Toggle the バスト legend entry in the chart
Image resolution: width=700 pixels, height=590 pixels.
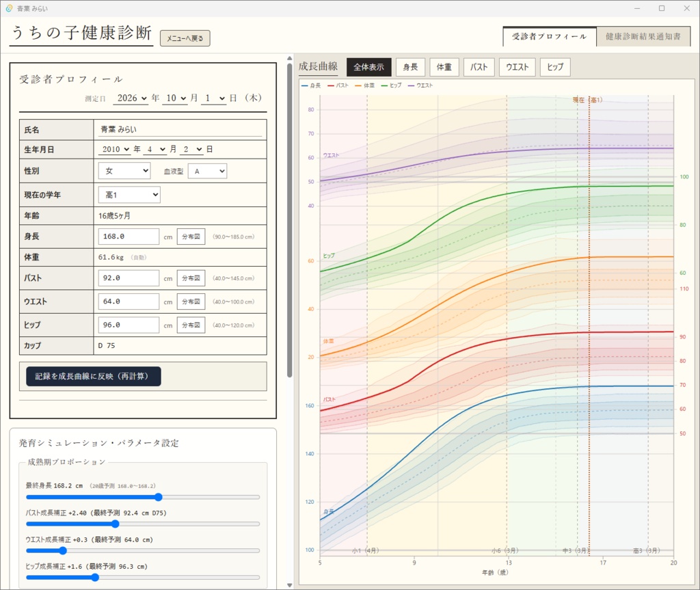338,85
